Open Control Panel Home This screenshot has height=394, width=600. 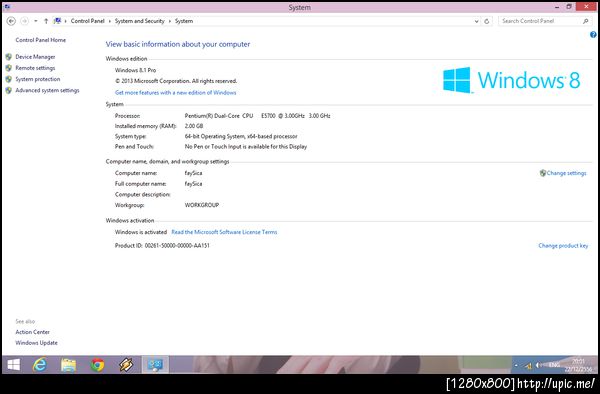point(41,40)
